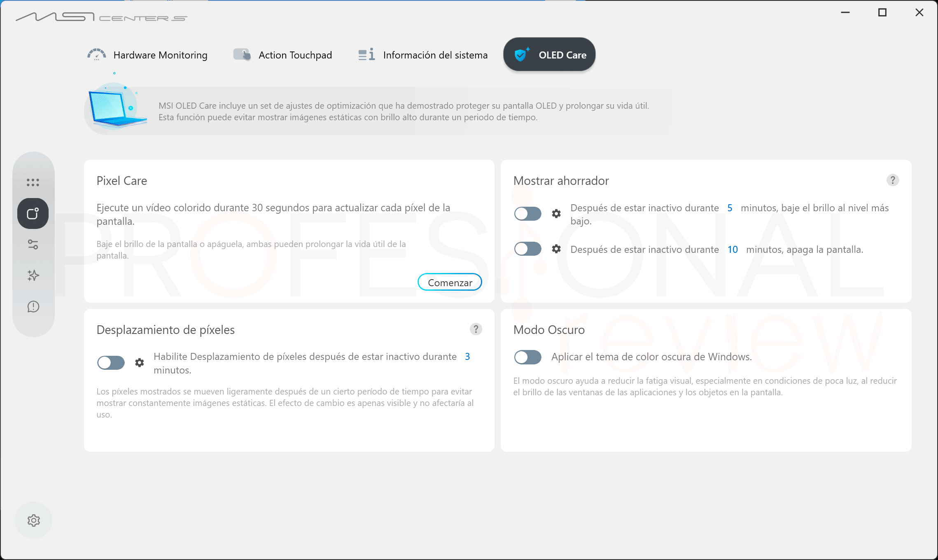Screen dimensions: 938x560
Task: Click 'Ejecute un vídeo colorido' description text
Action: click(x=273, y=215)
